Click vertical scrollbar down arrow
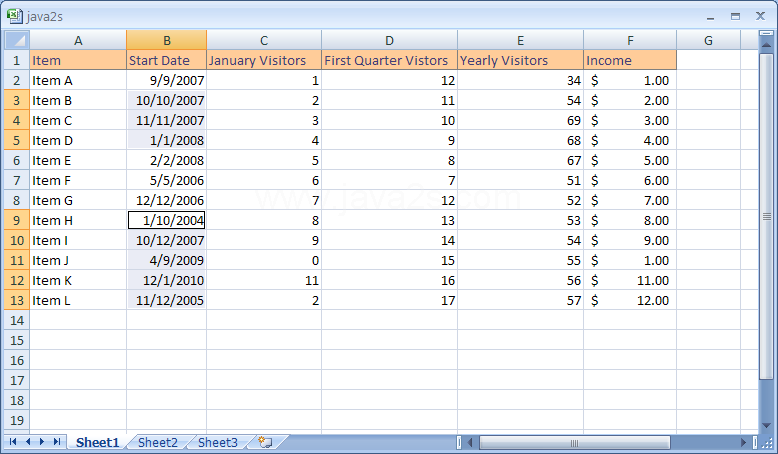This screenshot has width=778, height=454. 767,426
